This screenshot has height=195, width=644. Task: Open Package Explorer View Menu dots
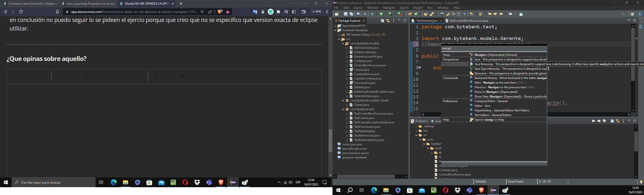click(x=394, y=21)
